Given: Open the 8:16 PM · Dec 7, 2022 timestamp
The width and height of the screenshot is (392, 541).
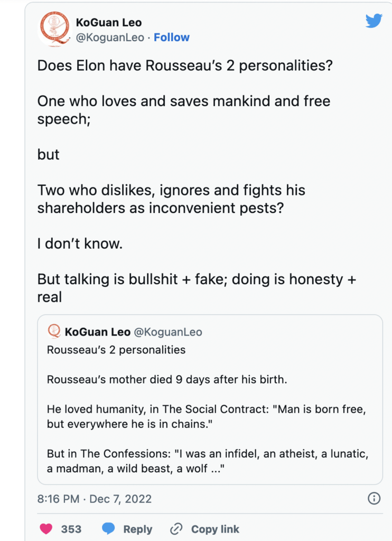Looking at the screenshot, I should click(94, 498).
